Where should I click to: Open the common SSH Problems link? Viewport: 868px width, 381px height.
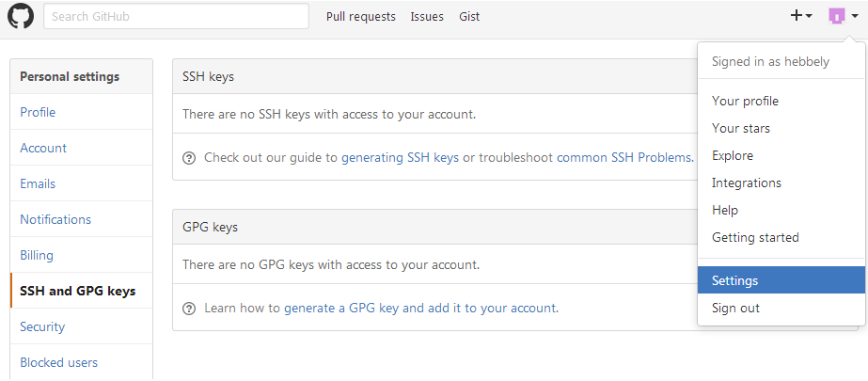click(624, 157)
